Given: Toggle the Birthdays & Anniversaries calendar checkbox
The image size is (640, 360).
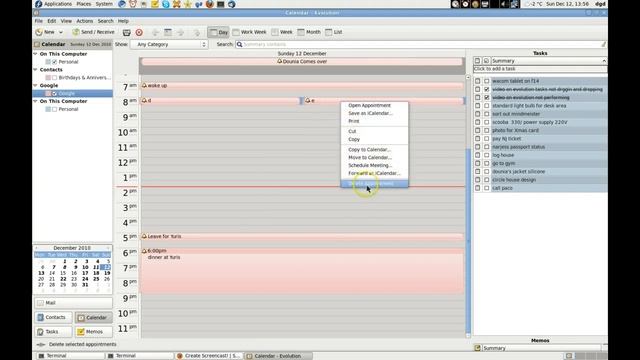Looking at the screenshot, I should pyautogui.click(x=55, y=78).
